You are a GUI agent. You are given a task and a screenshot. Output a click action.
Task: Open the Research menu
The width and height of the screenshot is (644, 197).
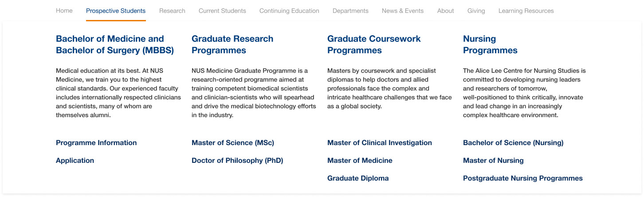(172, 11)
